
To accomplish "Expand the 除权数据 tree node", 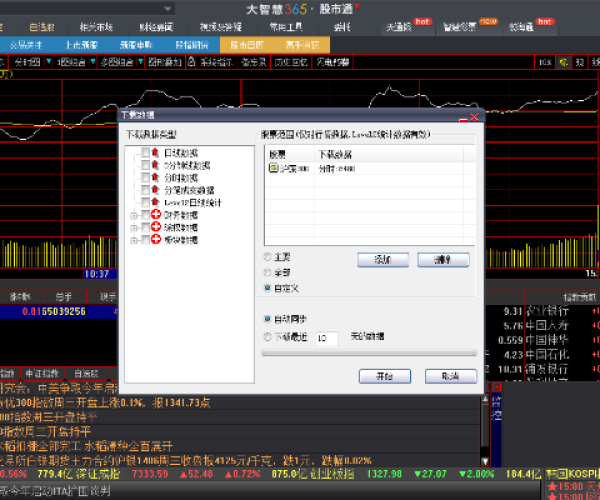I will pyautogui.click(x=133, y=227).
